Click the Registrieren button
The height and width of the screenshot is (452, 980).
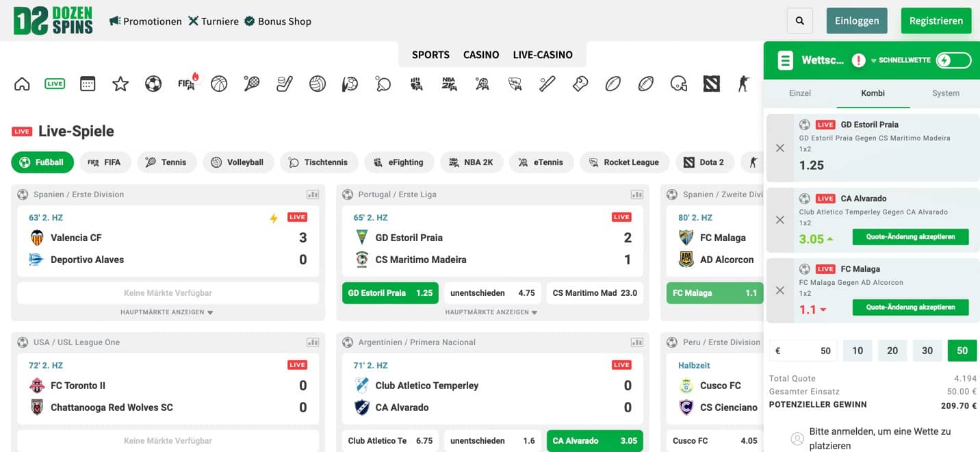[x=936, y=21]
